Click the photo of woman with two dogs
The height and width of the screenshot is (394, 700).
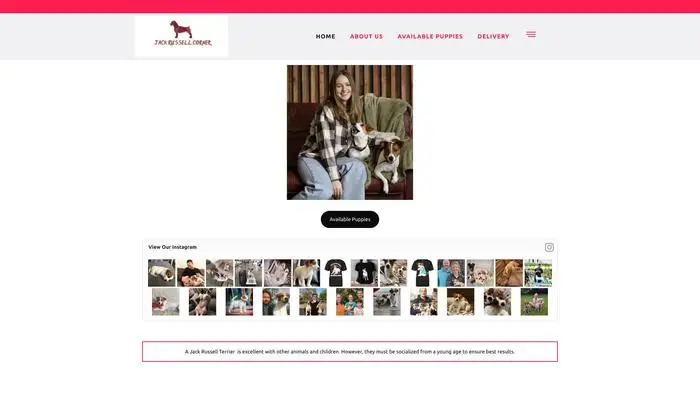[x=350, y=133]
